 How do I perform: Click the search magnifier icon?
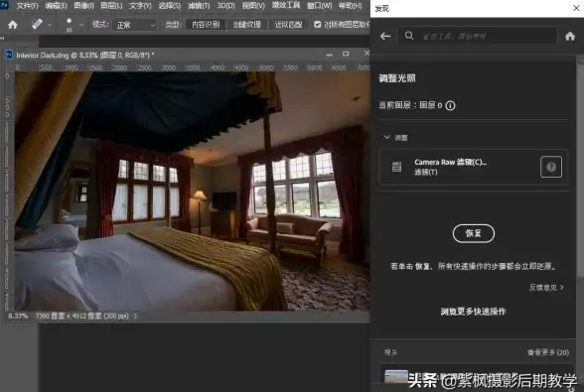pos(409,36)
